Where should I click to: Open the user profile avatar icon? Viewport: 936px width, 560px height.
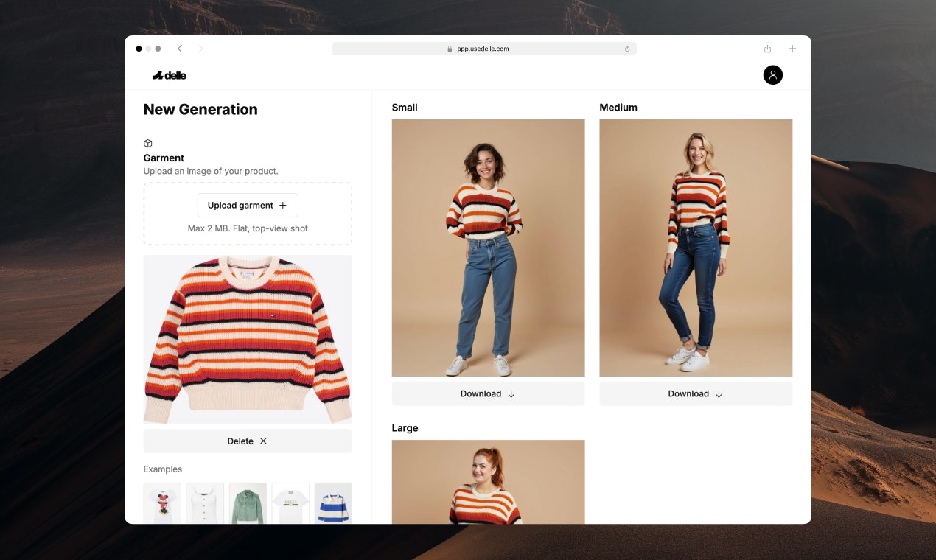tap(772, 74)
